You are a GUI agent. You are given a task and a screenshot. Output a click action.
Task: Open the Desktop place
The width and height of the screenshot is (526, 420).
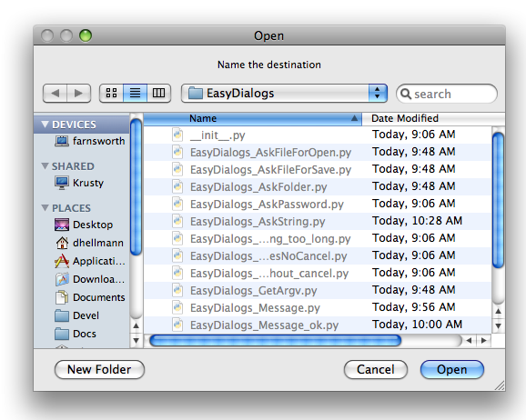[84, 225]
